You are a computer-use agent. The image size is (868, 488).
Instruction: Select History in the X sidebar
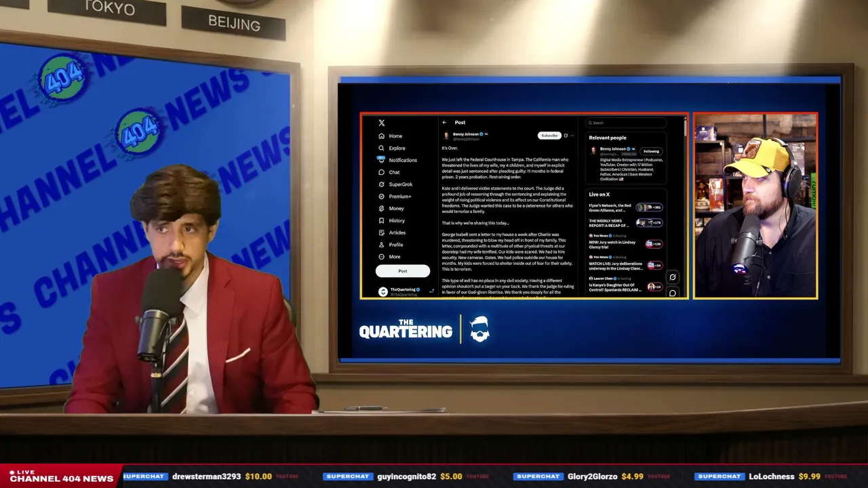pyautogui.click(x=392, y=220)
